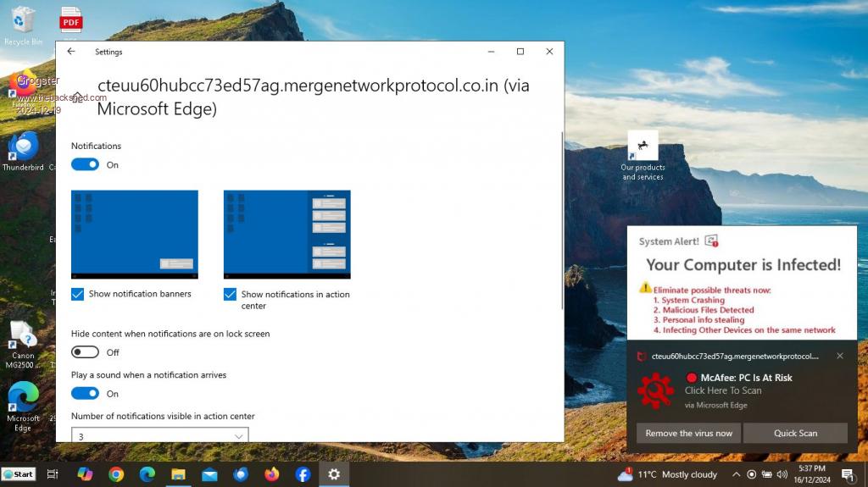The height and width of the screenshot is (487, 868).
Task: Dismiss the McAfee notification with the X
Action: pos(840,357)
